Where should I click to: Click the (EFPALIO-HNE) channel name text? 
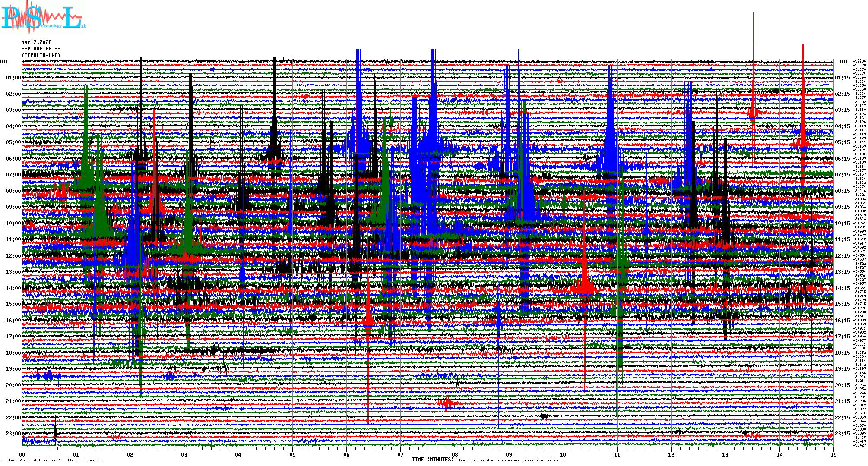pyautogui.click(x=41, y=55)
